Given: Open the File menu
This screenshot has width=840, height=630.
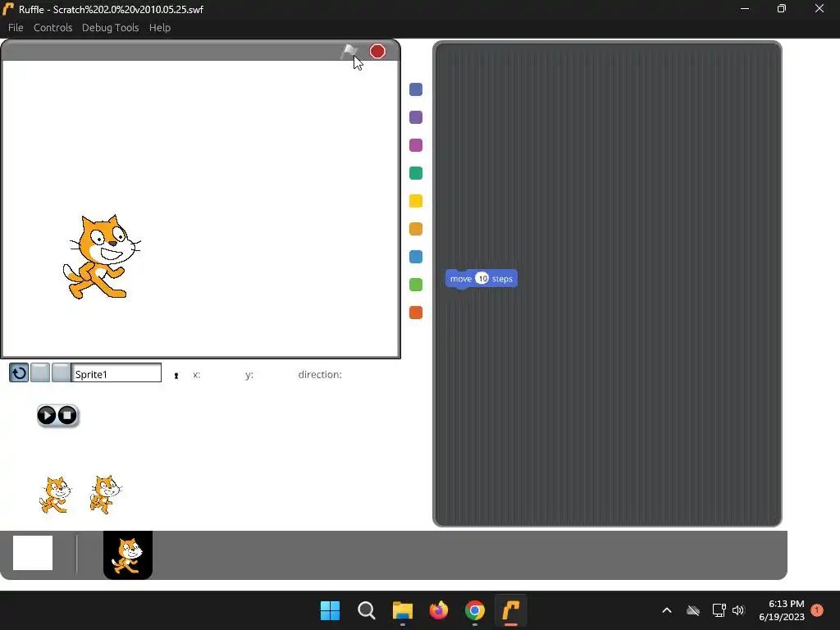Looking at the screenshot, I should tap(16, 28).
